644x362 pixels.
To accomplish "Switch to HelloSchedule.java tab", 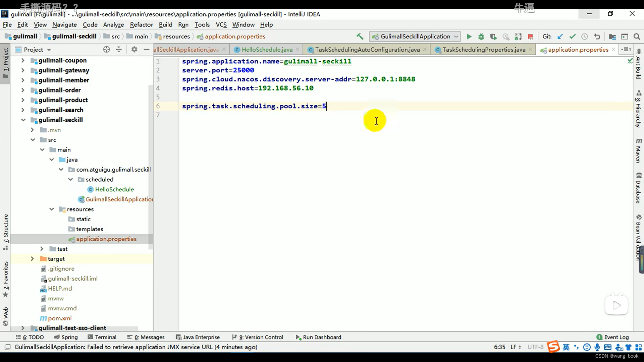I will 267,50.
